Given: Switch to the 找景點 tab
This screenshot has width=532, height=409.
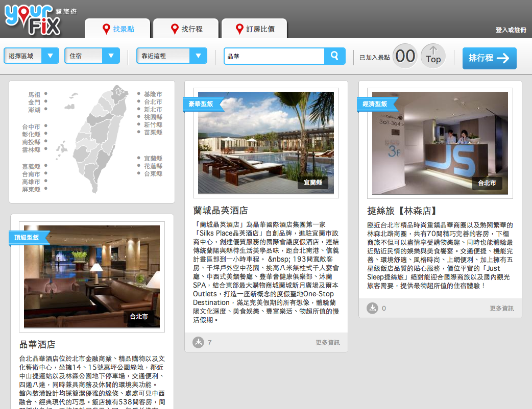Looking at the screenshot, I should [117, 29].
